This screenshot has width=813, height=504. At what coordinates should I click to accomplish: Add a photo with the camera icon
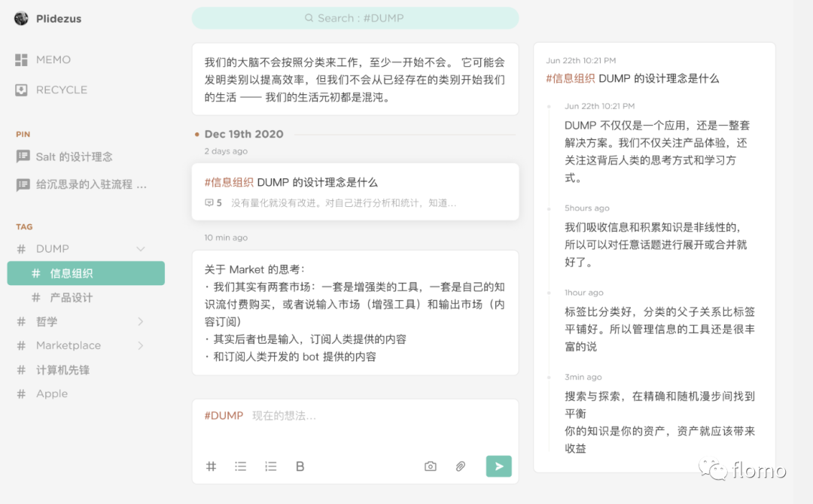pos(431,466)
